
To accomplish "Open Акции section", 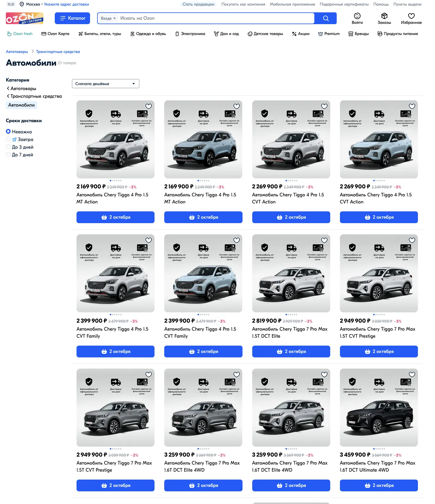I will (300, 34).
